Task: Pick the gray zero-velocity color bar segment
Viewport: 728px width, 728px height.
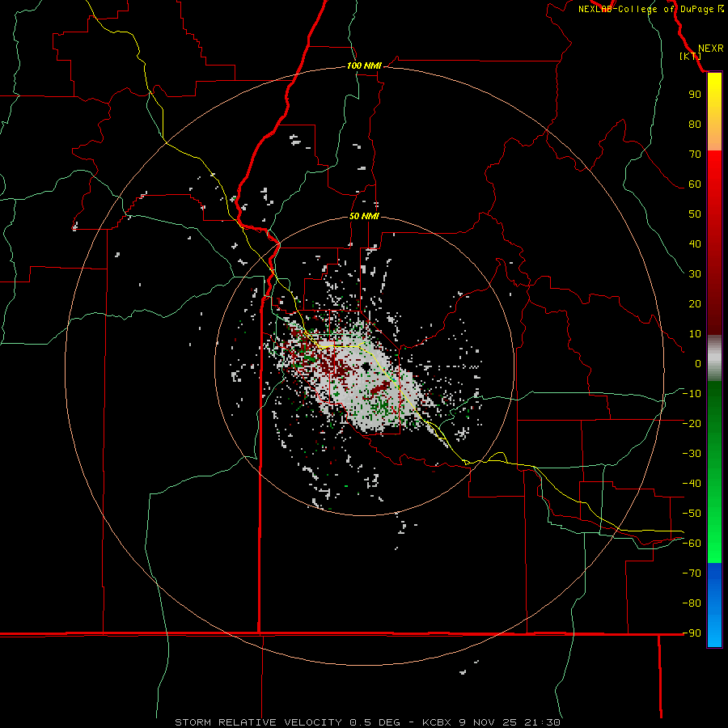Action: [x=714, y=358]
